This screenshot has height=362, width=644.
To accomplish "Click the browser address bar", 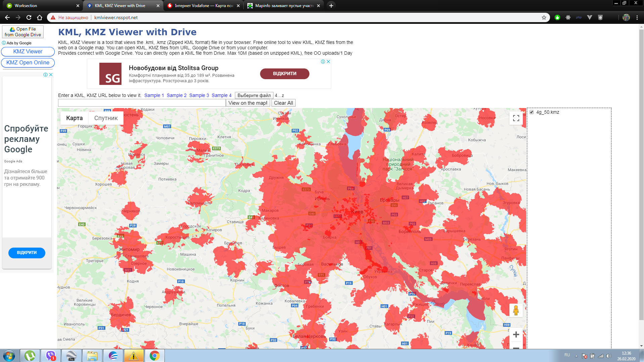I will coord(299,17).
